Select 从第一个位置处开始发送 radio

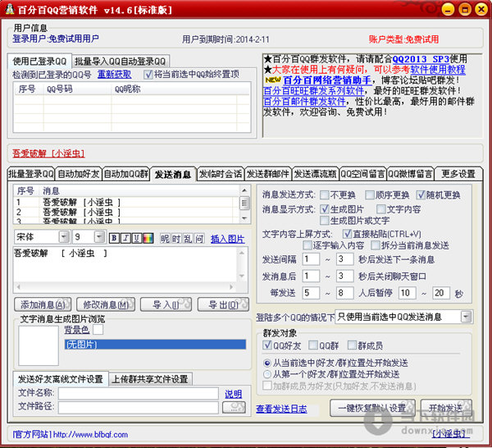(267, 374)
